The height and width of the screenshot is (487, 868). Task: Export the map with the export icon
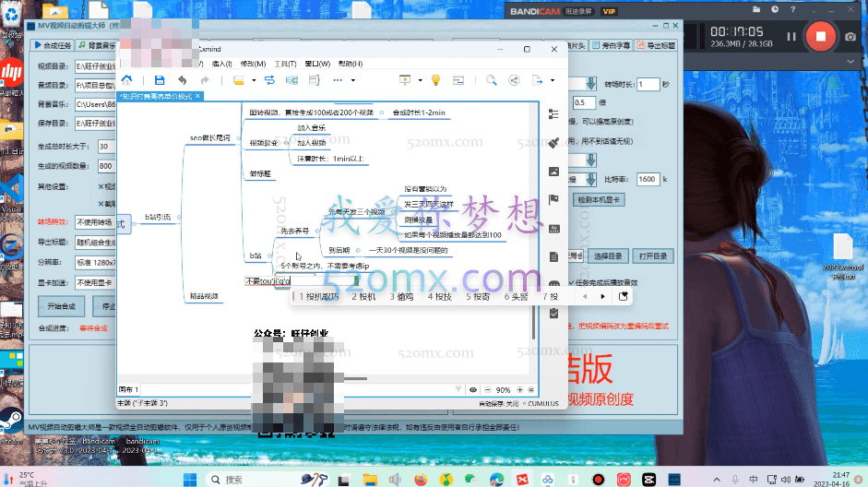click(537, 80)
